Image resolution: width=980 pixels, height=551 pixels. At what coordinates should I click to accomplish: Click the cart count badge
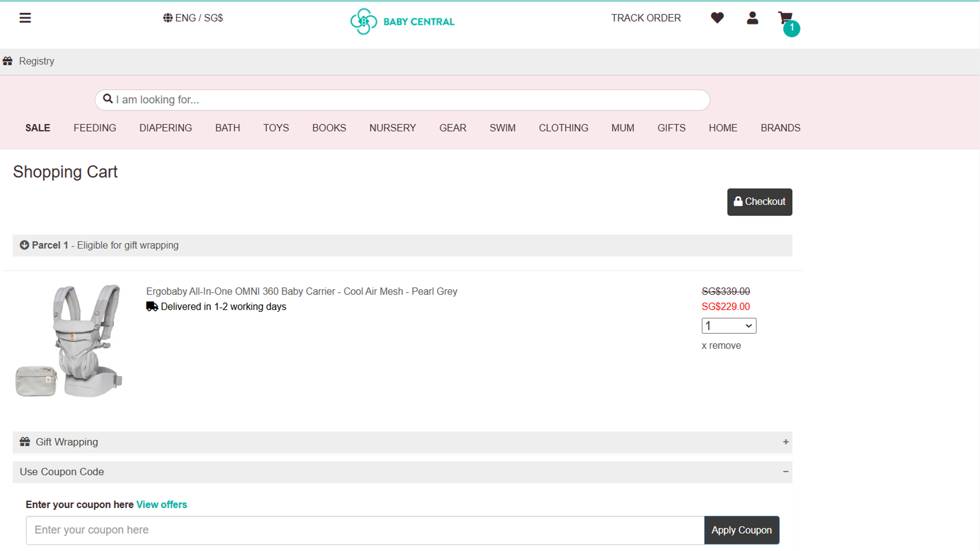792,29
